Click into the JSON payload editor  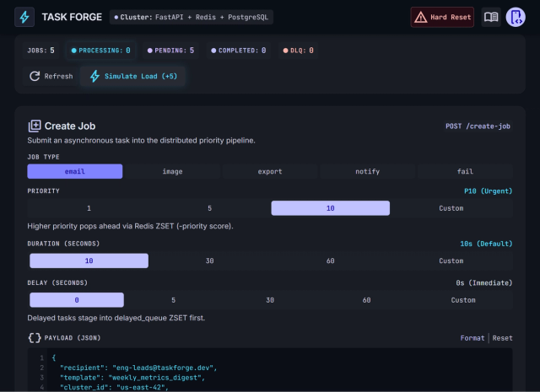pos(270,370)
